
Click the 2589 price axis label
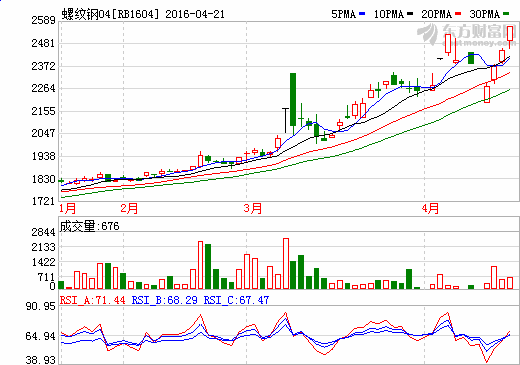pos(43,20)
